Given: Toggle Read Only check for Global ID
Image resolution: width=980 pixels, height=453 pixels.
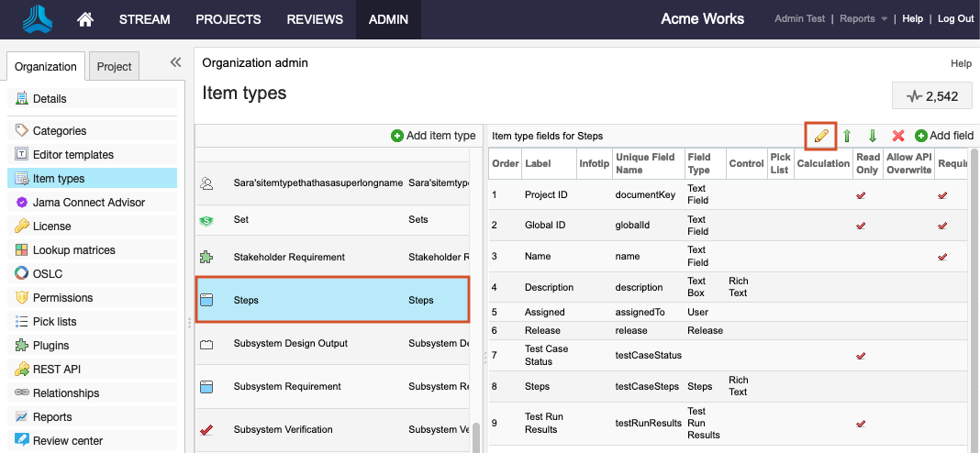Looking at the screenshot, I should pos(861,225).
